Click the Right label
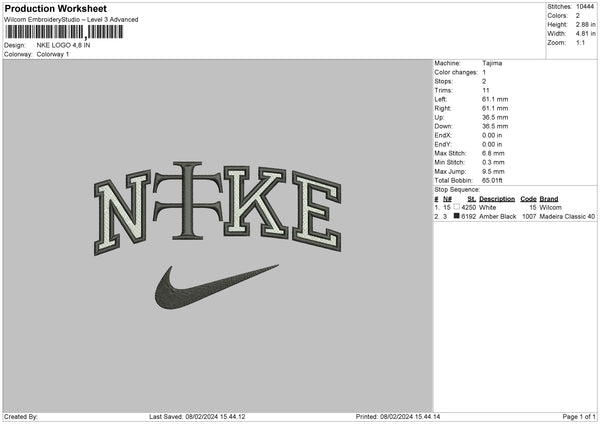Image resolution: width=600 pixels, height=424 pixels. click(443, 108)
